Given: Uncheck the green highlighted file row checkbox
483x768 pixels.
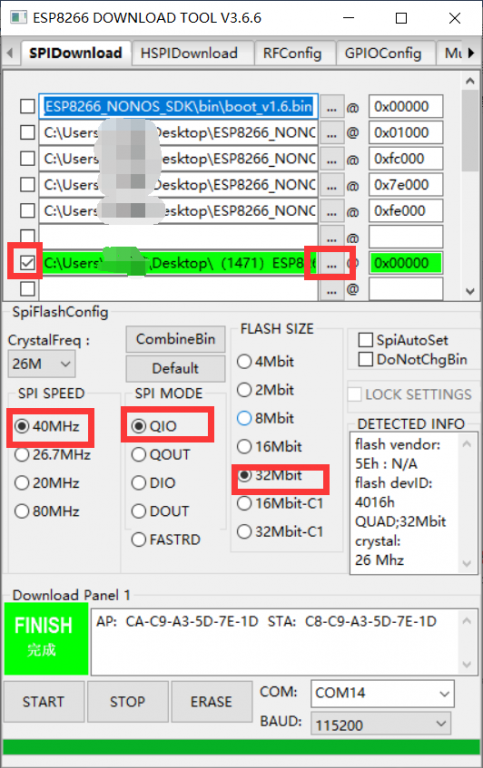Looking at the screenshot, I should (27, 263).
